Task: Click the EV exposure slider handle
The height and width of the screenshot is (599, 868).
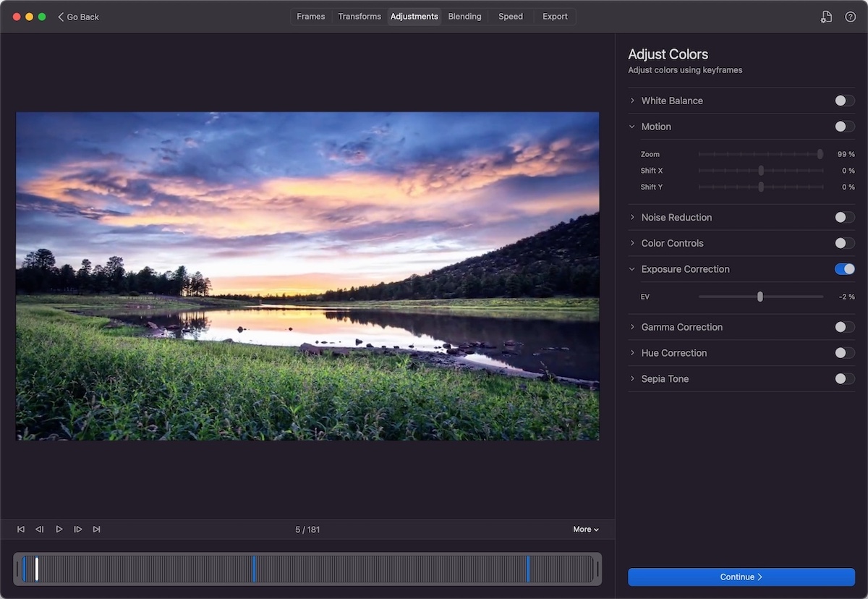Action: (x=760, y=297)
